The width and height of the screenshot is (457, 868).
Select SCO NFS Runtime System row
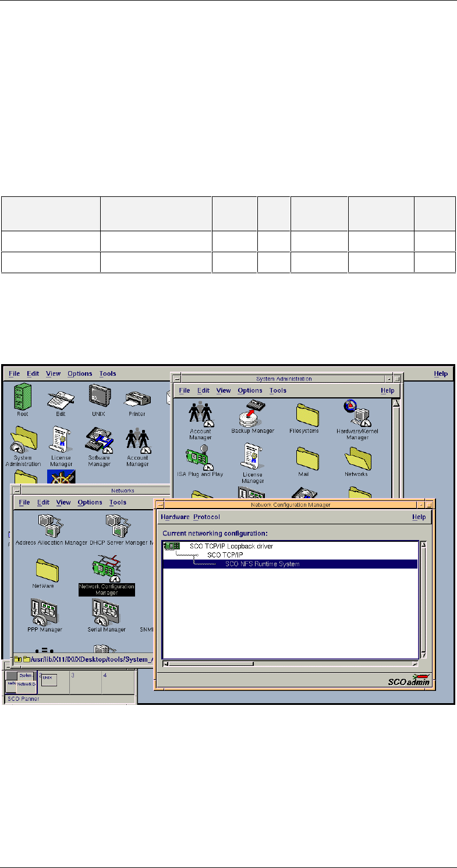point(291,564)
